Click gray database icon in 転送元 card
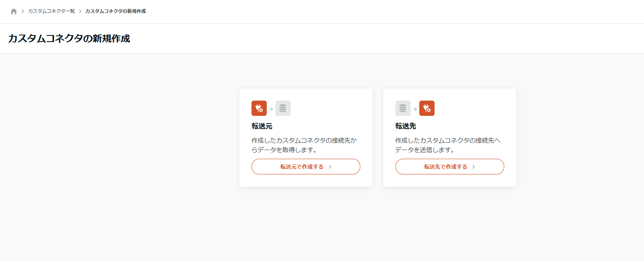 (283, 108)
